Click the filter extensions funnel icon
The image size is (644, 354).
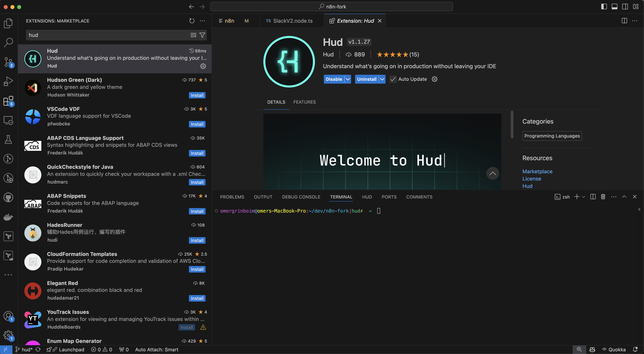(202, 35)
